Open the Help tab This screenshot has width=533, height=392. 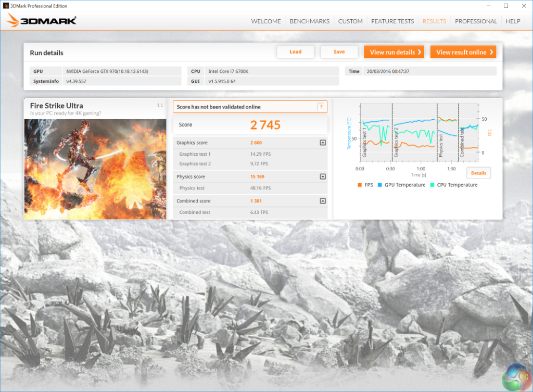click(513, 21)
